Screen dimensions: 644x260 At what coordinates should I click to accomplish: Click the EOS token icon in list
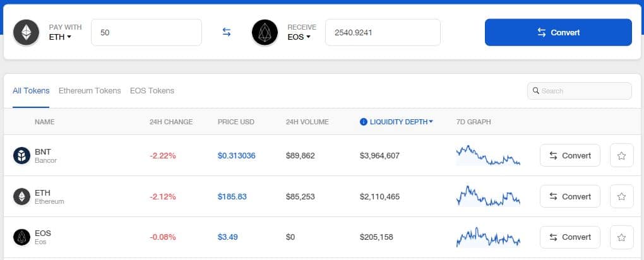point(22,237)
